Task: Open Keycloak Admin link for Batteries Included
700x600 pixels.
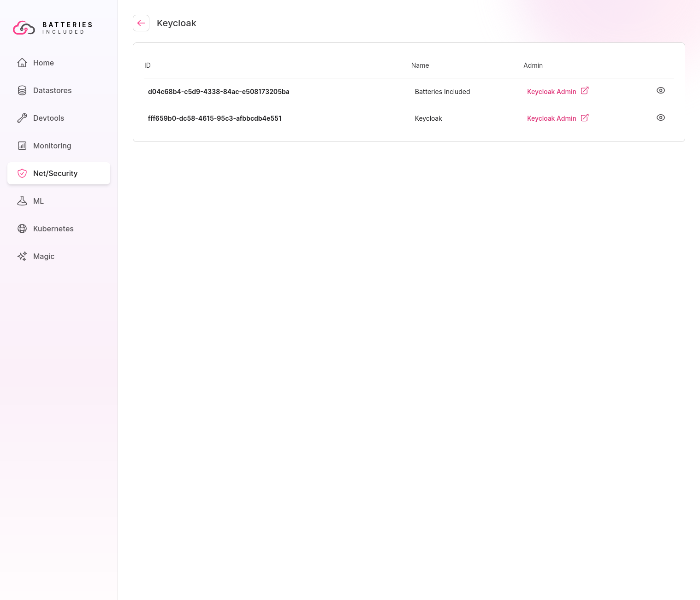Action: (x=552, y=92)
